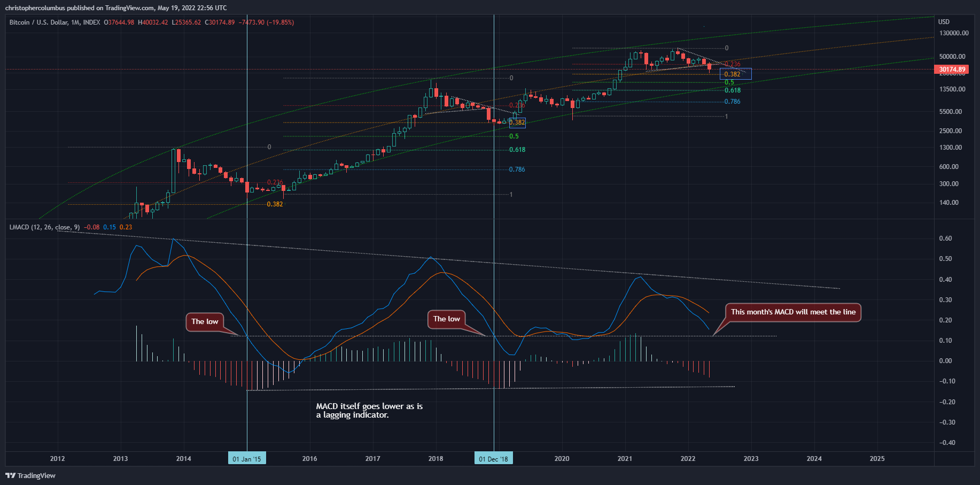Click the orange 0.382 Fibonacci label near 2015

click(275, 204)
